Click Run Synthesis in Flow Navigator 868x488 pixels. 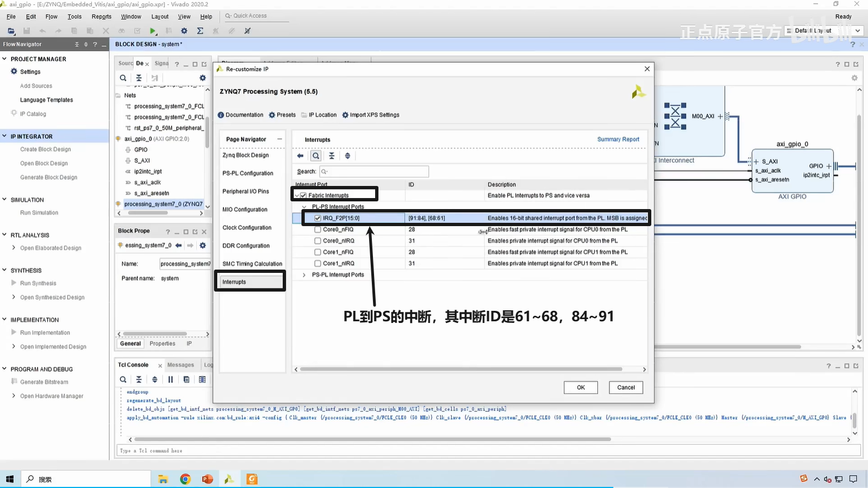coord(38,283)
